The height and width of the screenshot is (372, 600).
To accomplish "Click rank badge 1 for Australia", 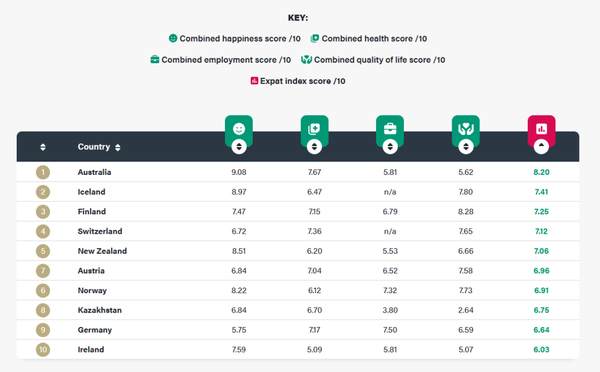I will 43,172.
